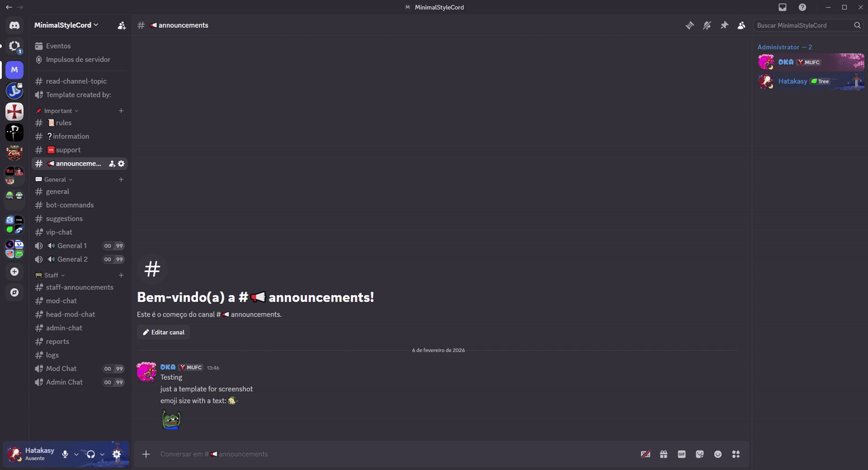The image size is (868, 470).
Task: Toggle the member list visibility
Action: coord(741,25)
